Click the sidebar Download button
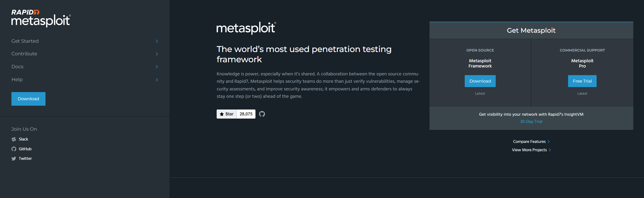Image resolution: width=644 pixels, height=198 pixels. (x=28, y=99)
